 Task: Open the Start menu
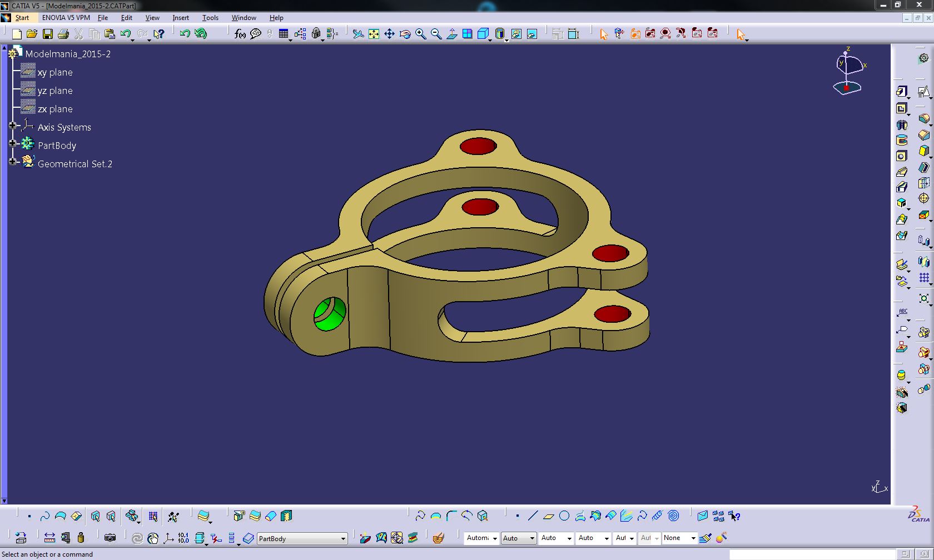(x=22, y=18)
